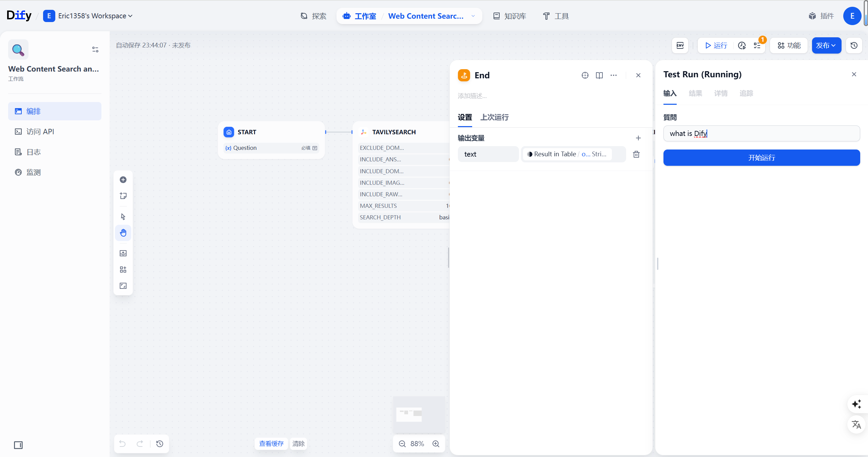868x457 pixels.
Task: Switch to hand pan mode
Action: click(123, 233)
